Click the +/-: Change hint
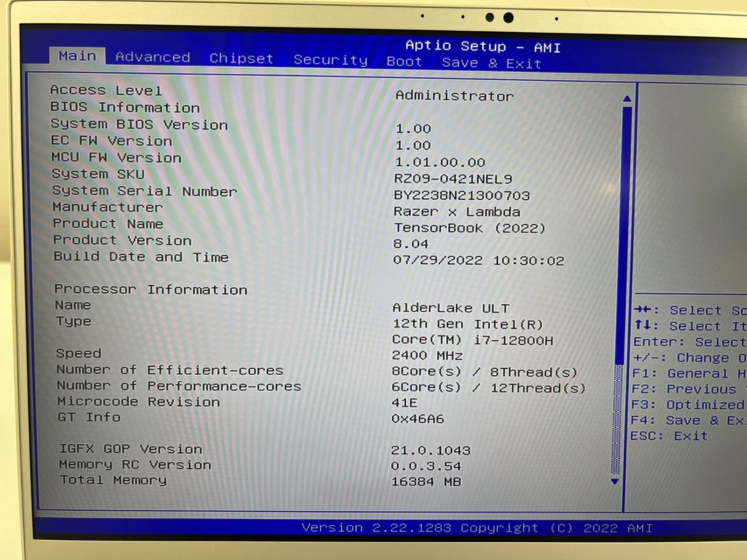747x560 pixels. [x=690, y=358]
